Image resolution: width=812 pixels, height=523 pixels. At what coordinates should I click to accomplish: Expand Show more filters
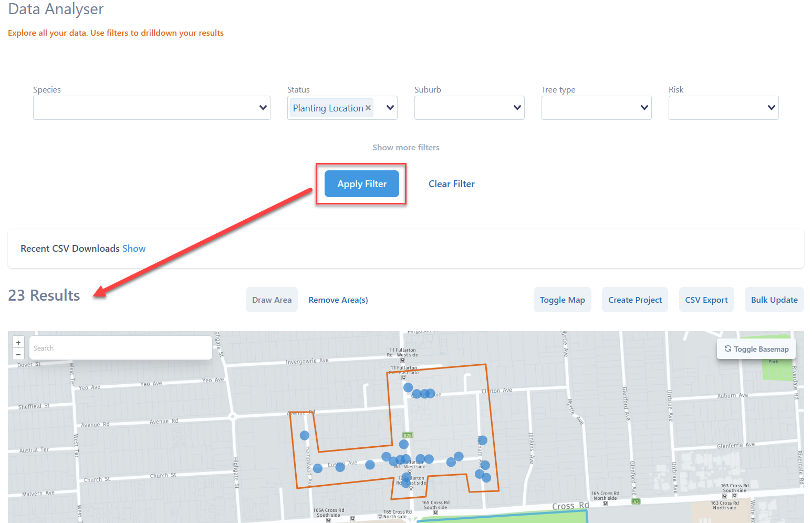tap(405, 148)
